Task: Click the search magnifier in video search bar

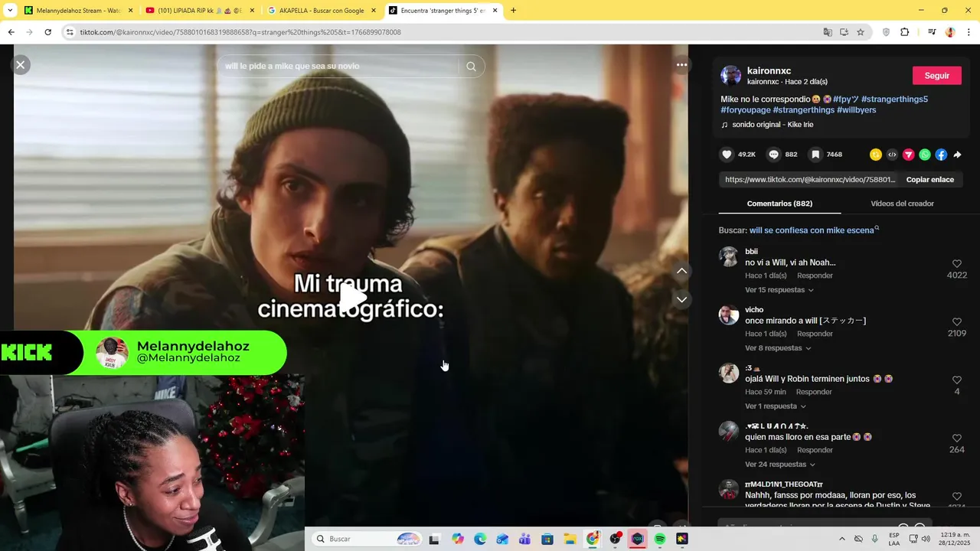Action: (471, 67)
